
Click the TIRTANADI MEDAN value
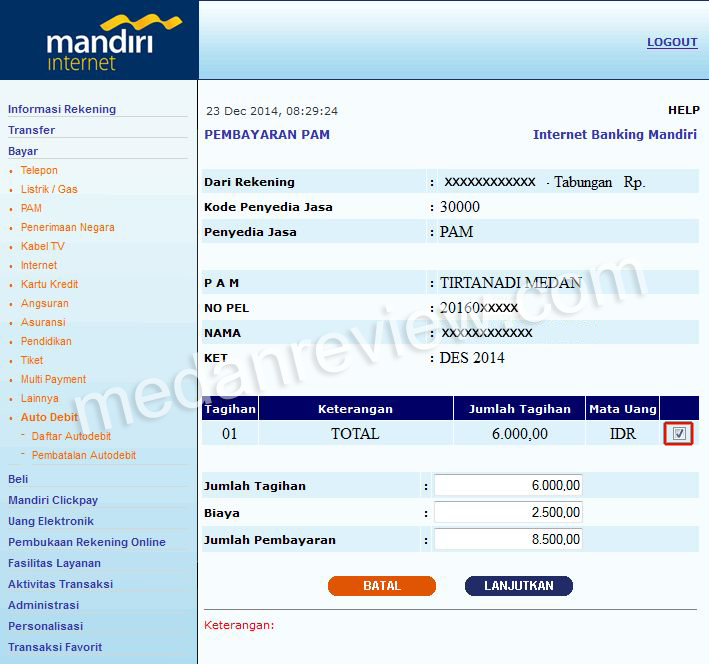tap(510, 283)
